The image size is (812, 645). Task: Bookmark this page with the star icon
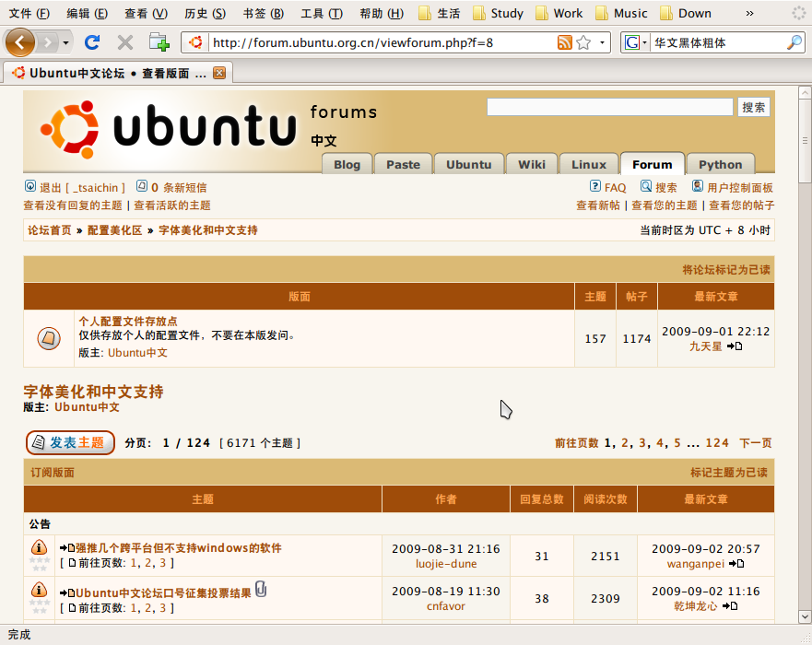coord(583,42)
